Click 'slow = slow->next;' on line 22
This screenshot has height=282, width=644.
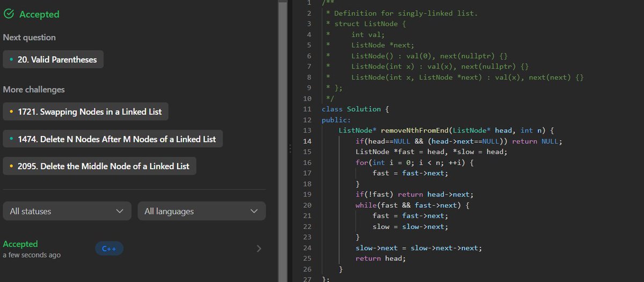(x=410, y=227)
